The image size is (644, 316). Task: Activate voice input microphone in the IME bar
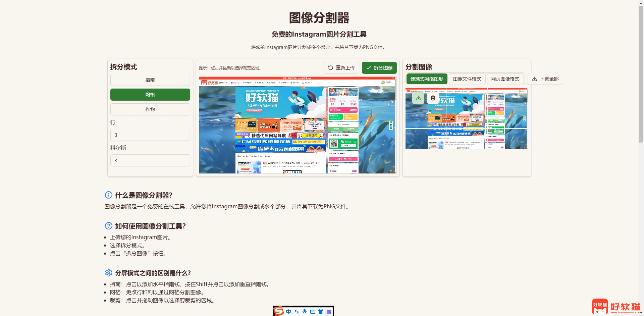pyautogui.click(x=305, y=312)
